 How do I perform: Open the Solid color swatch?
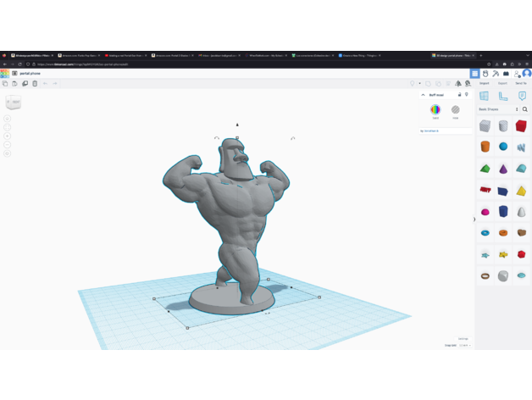[435, 110]
